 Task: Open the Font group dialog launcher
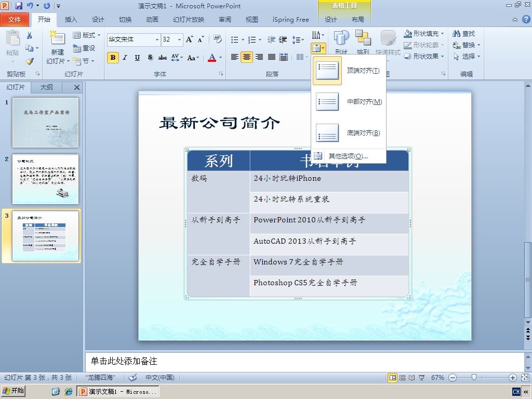point(221,74)
